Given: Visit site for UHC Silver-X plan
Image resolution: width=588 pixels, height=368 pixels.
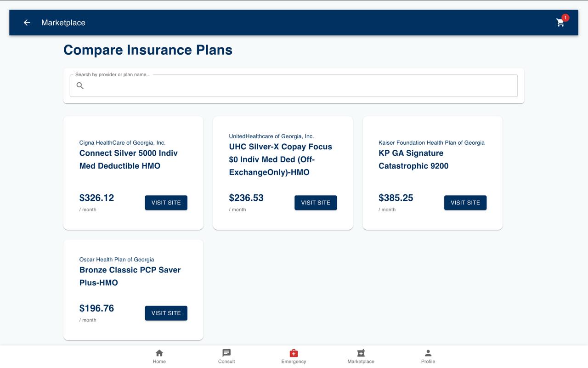Looking at the screenshot, I should (x=316, y=203).
